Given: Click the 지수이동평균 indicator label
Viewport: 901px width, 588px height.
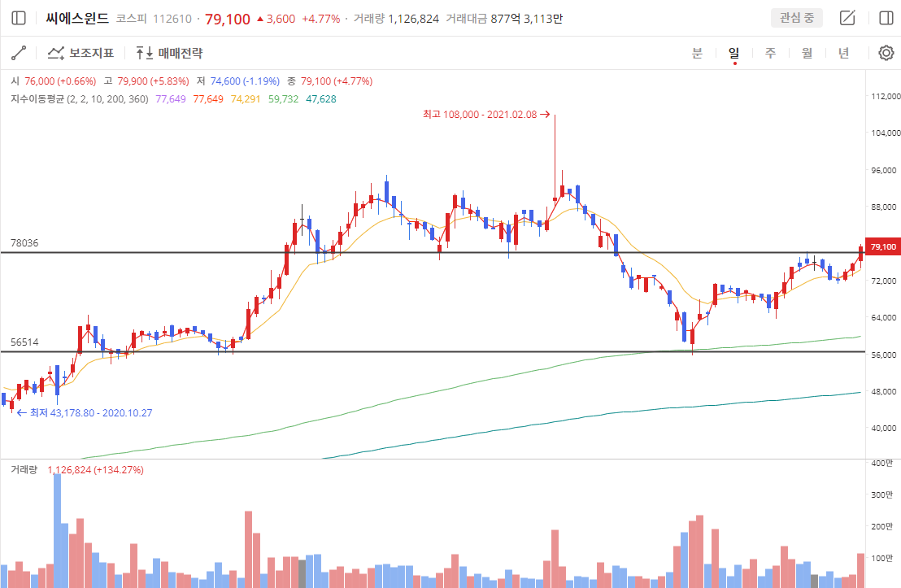Looking at the screenshot, I should 80,99.
